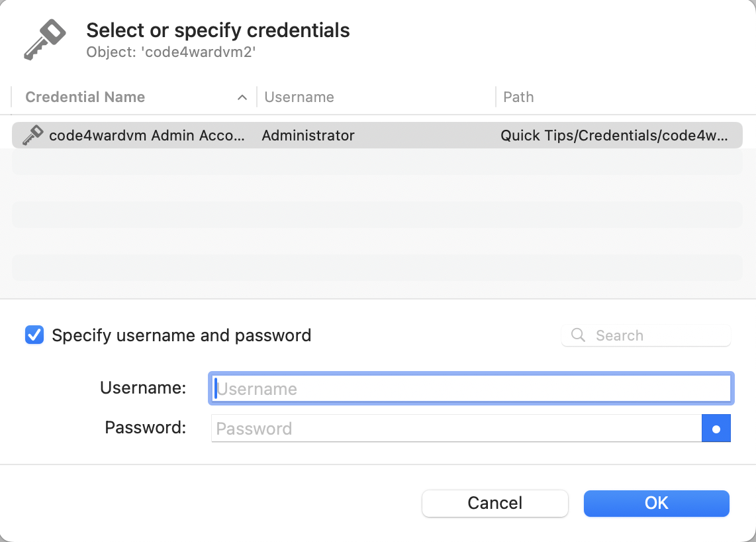This screenshot has width=756, height=542.
Task: Click the Select or specify credentials title
Action: 218,30
